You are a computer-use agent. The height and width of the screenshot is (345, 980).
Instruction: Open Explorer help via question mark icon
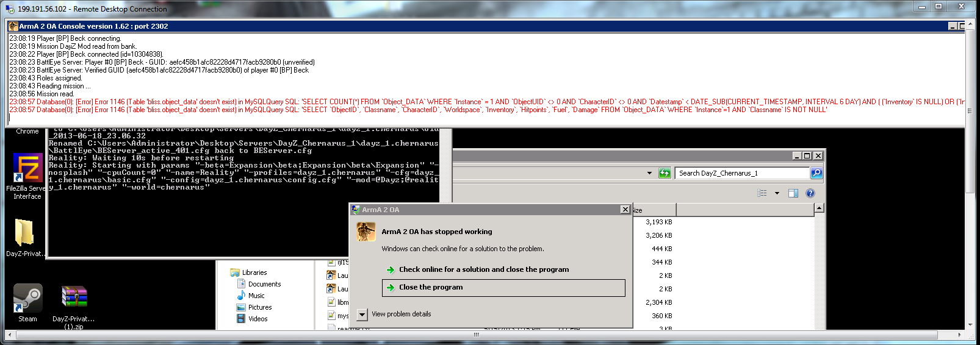[x=810, y=193]
